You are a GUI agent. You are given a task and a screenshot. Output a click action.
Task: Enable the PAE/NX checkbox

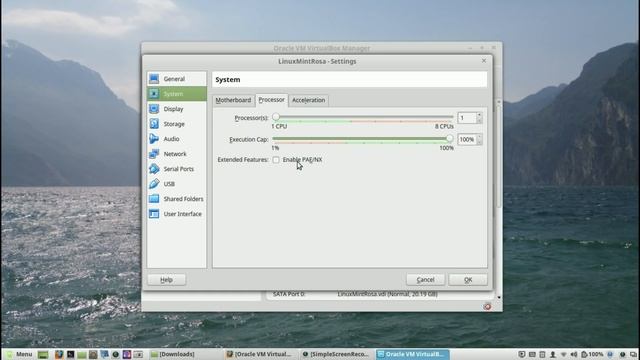276,160
